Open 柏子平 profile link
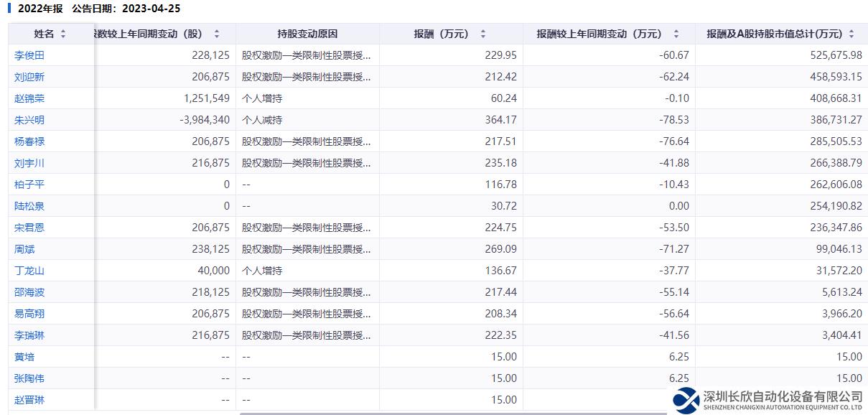 tap(29, 185)
